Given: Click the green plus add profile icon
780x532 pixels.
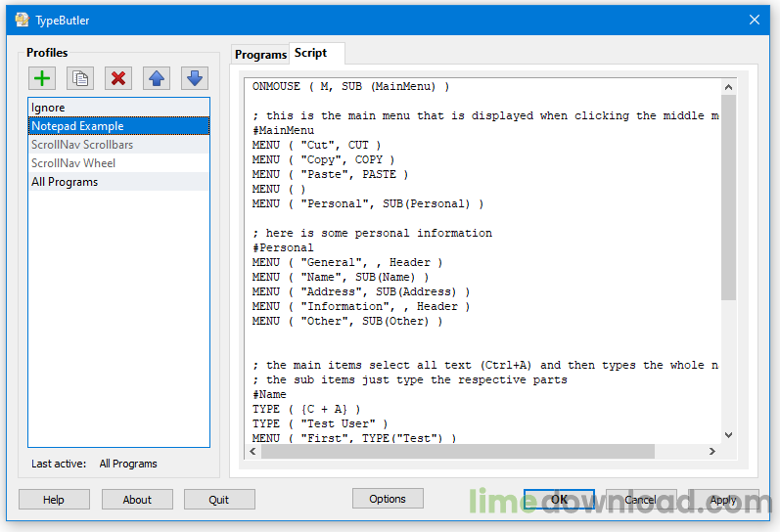Looking at the screenshot, I should (42, 78).
